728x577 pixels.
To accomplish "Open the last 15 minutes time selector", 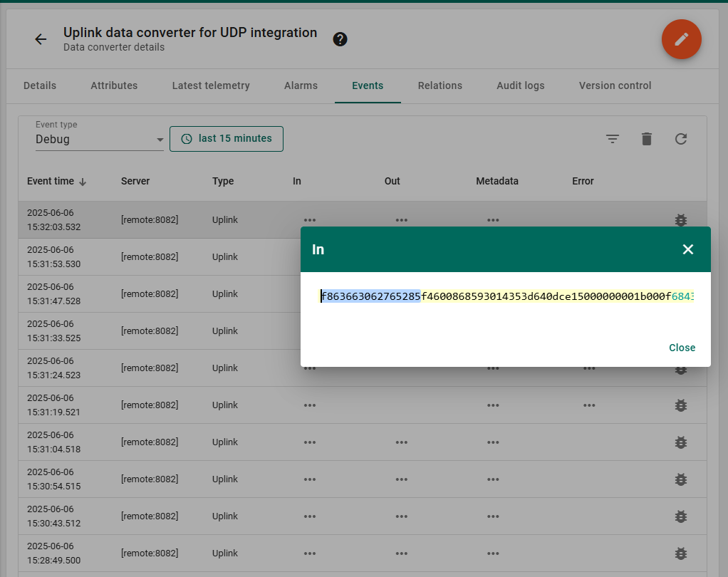I will coord(226,139).
